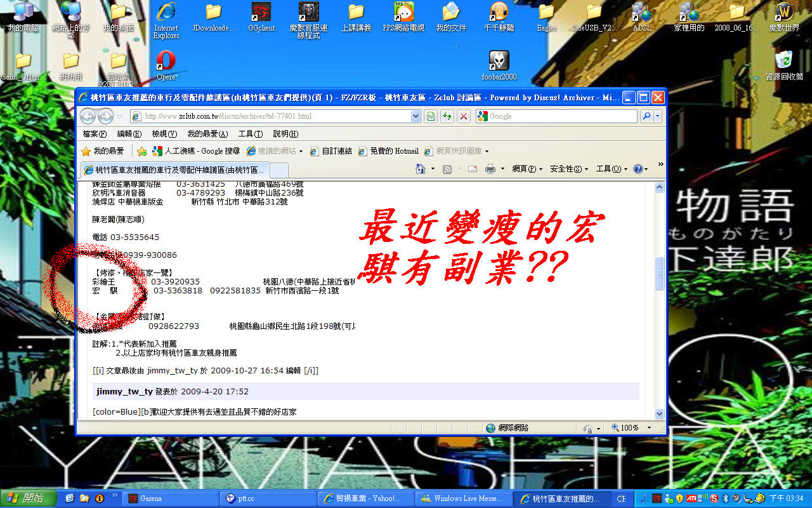Click phone number 03-5535645 in page
This screenshot has width=812, height=508.
[x=134, y=237]
